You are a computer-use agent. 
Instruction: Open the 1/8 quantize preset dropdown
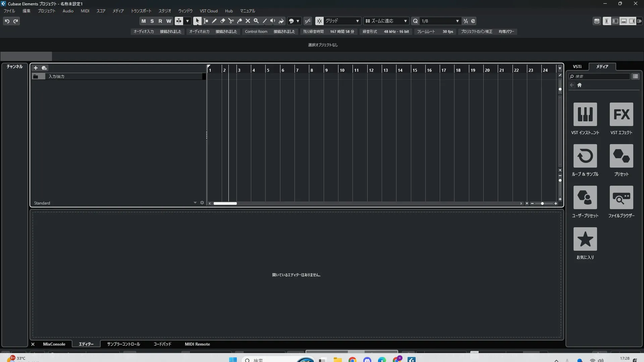[x=440, y=21]
